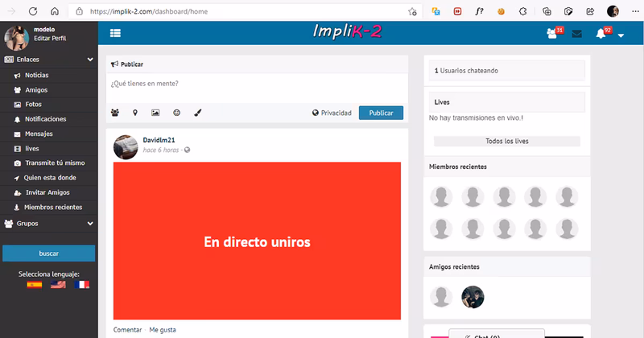Go to Transmite tú mismo in sidebar

tap(55, 163)
